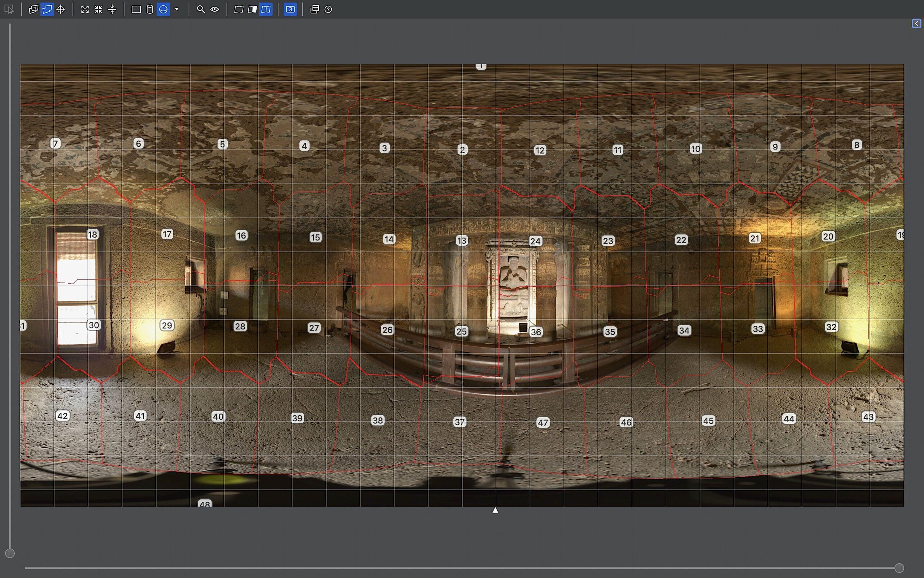Select image number 34 label

[x=684, y=331]
